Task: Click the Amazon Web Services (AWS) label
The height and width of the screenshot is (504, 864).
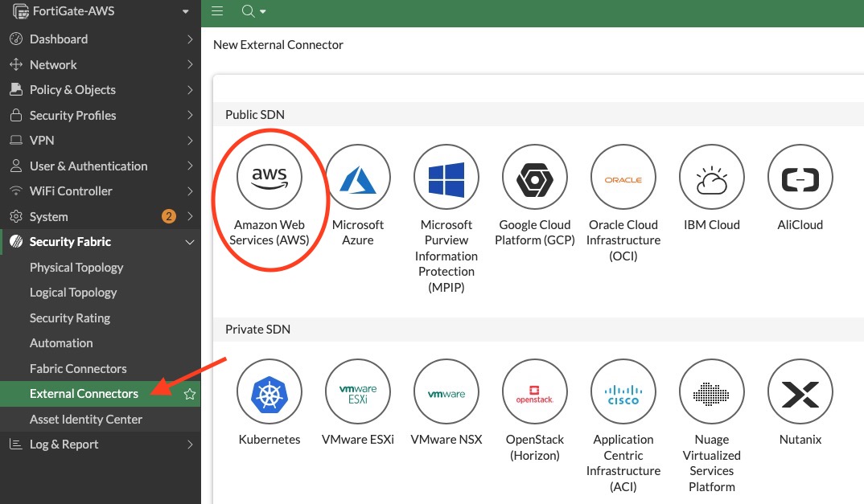Action: (x=269, y=232)
